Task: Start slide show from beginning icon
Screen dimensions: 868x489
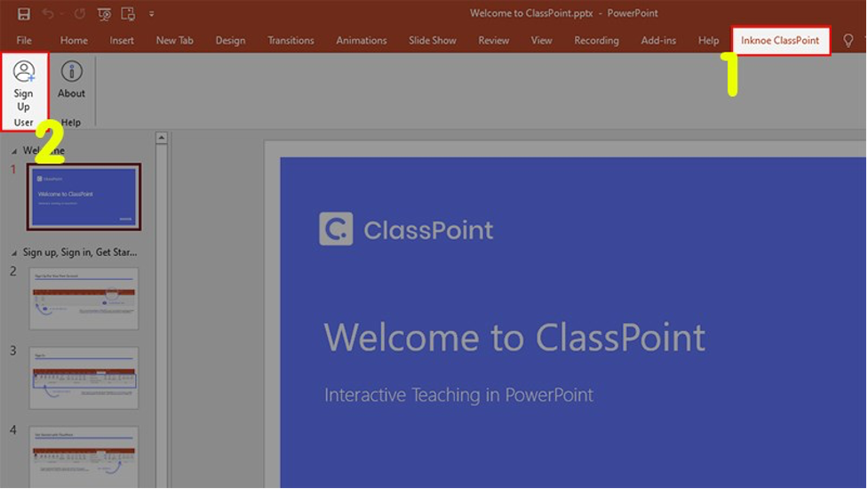Action: click(x=105, y=14)
